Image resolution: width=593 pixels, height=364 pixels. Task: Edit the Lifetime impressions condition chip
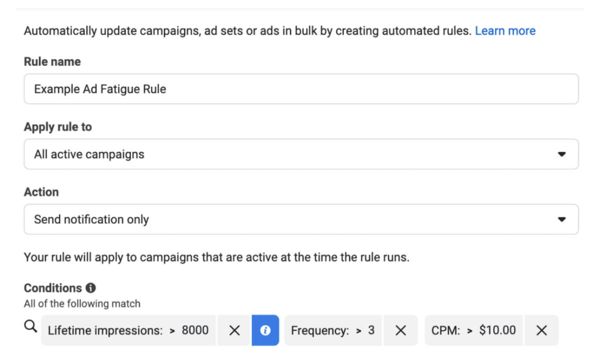coord(128,330)
